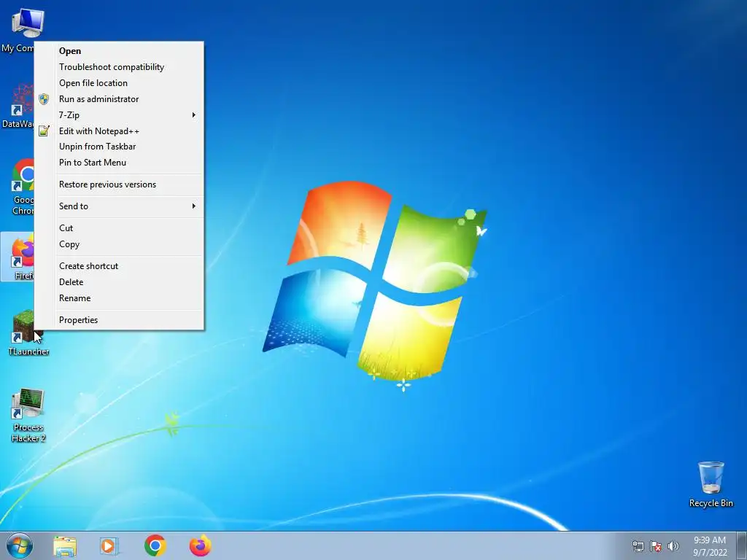The image size is (747, 560).
Task: Launch Chrome from the taskbar
Action: [x=155, y=545]
